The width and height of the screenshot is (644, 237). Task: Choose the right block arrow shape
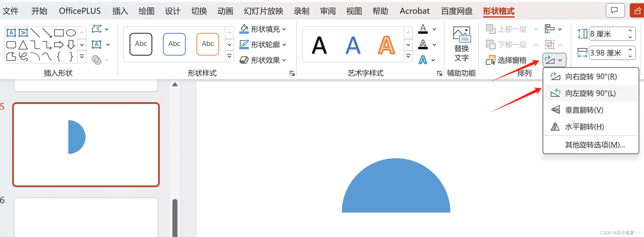click(x=59, y=45)
